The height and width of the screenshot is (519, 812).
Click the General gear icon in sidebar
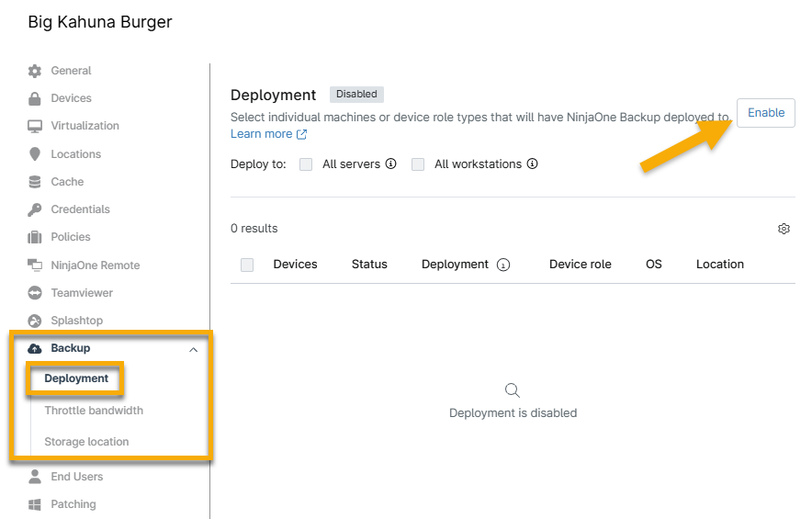[x=35, y=71]
